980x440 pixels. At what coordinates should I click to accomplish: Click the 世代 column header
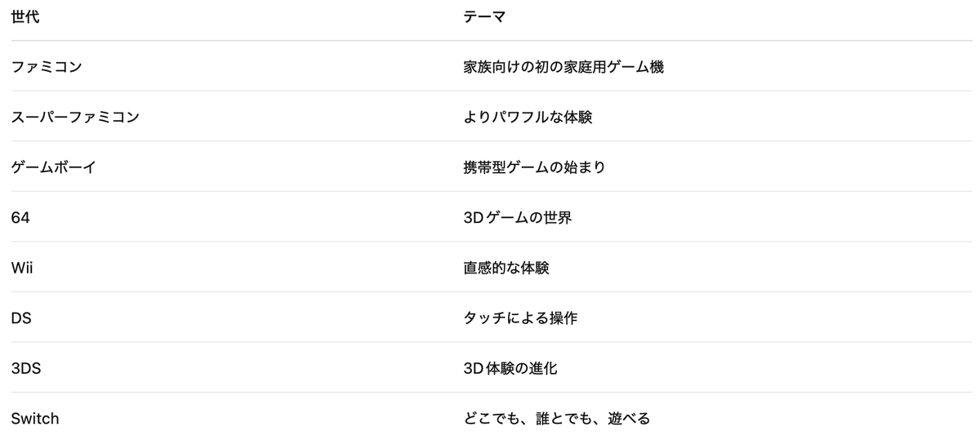pyautogui.click(x=25, y=17)
